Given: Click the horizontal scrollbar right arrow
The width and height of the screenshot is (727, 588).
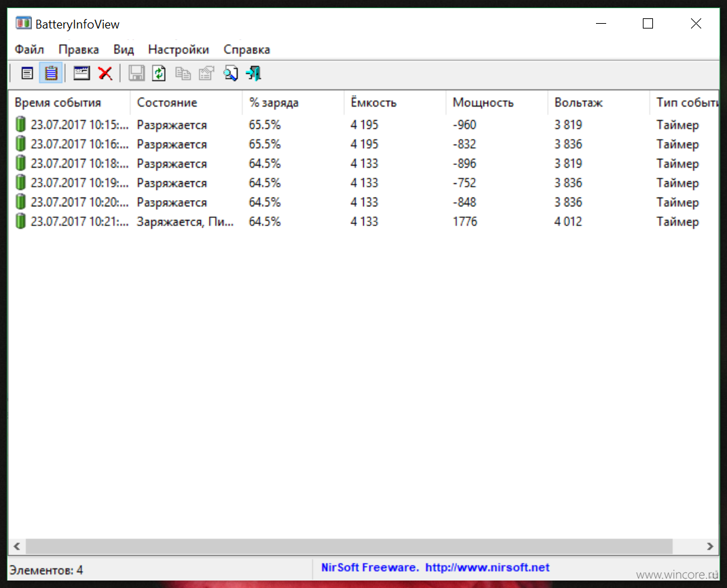Looking at the screenshot, I should tap(710, 547).
